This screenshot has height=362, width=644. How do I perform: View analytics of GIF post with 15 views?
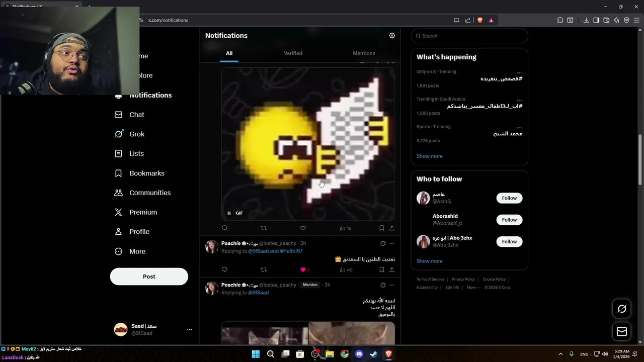coord(345,228)
